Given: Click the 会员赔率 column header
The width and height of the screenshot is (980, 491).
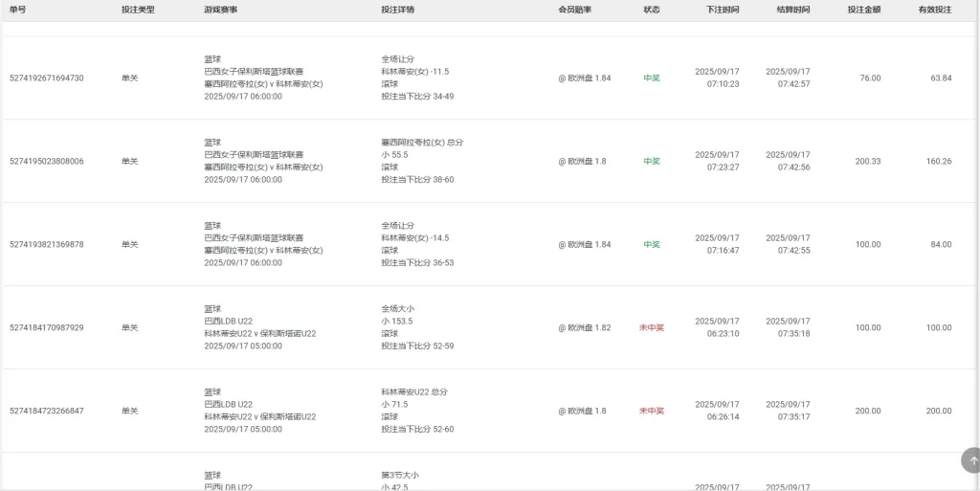Looking at the screenshot, I should [575, 10].
